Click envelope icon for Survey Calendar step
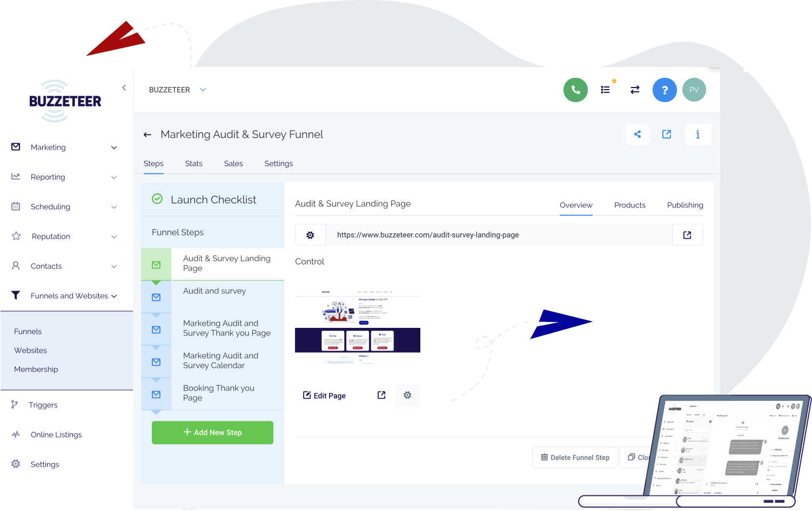812x511 pixels. pos(156,362)
